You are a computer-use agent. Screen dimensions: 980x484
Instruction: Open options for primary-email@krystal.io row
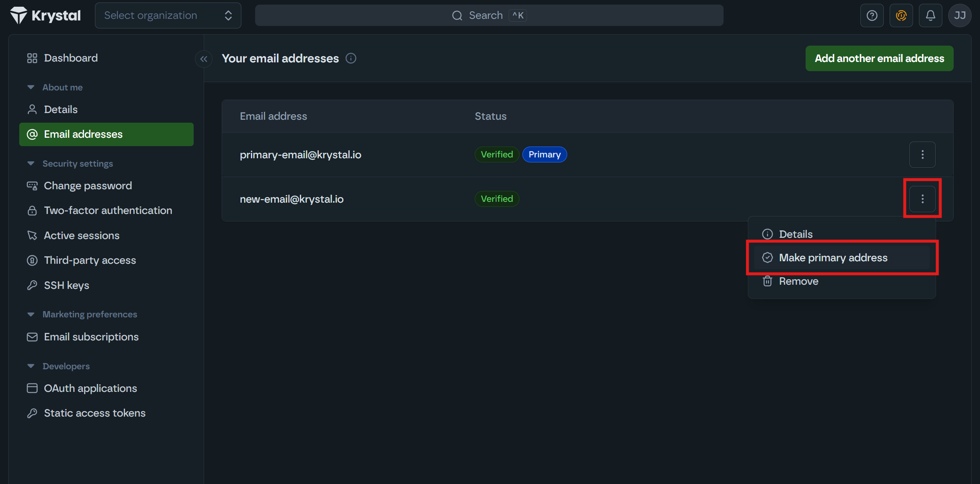[922, 154]
